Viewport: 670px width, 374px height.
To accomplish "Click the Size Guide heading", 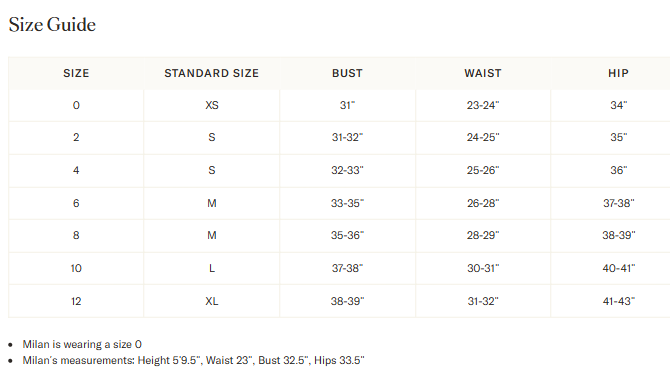I will pyautogui.click(x=52, y=25).
